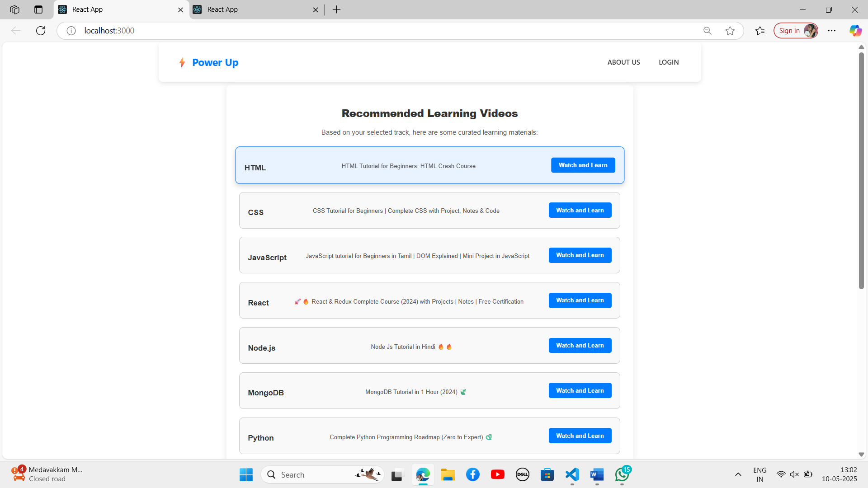Screen dimensions: 868x488
Task: Open the favorites list icon
Action: [760, 31]
